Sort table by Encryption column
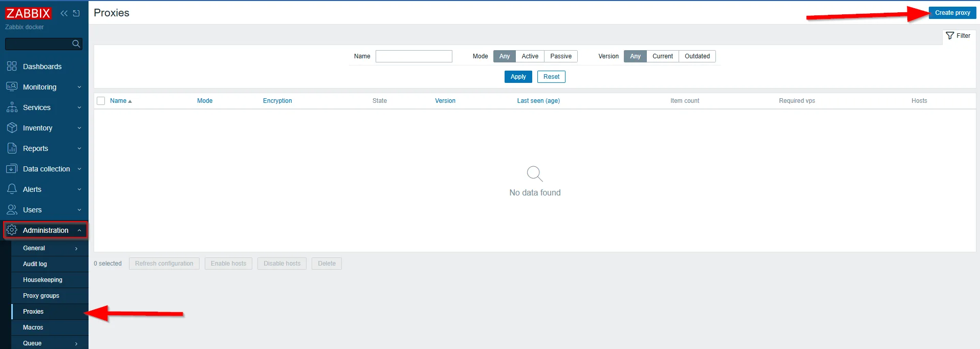 pyautogui.click(x=277, y=101)
